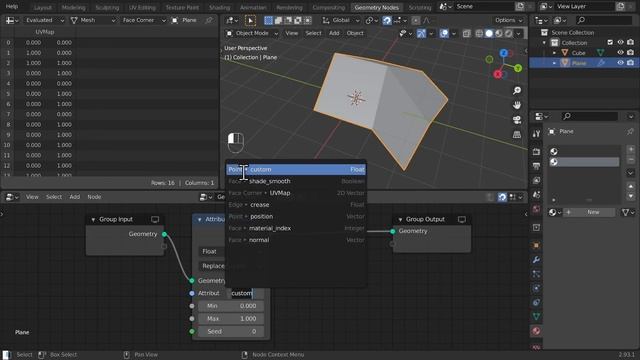The width and height of the screenshot is (640, 360).
Task: Toggle camera view icon in viewport
Action: [x=517, y=120]
